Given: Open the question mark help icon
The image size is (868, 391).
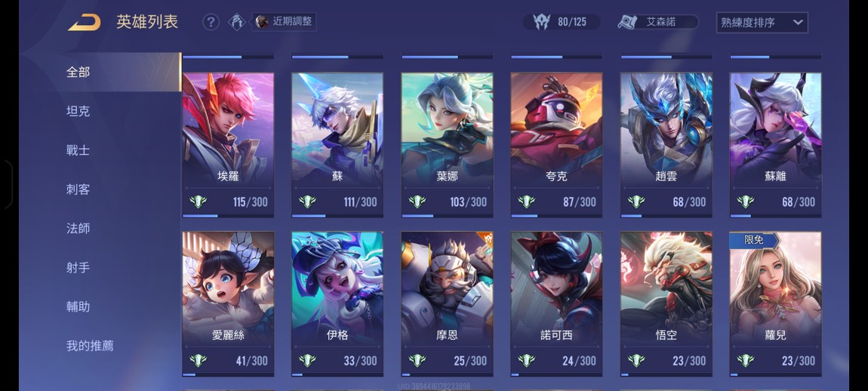Looking at the screenshot, I should [x=211, y=22].
